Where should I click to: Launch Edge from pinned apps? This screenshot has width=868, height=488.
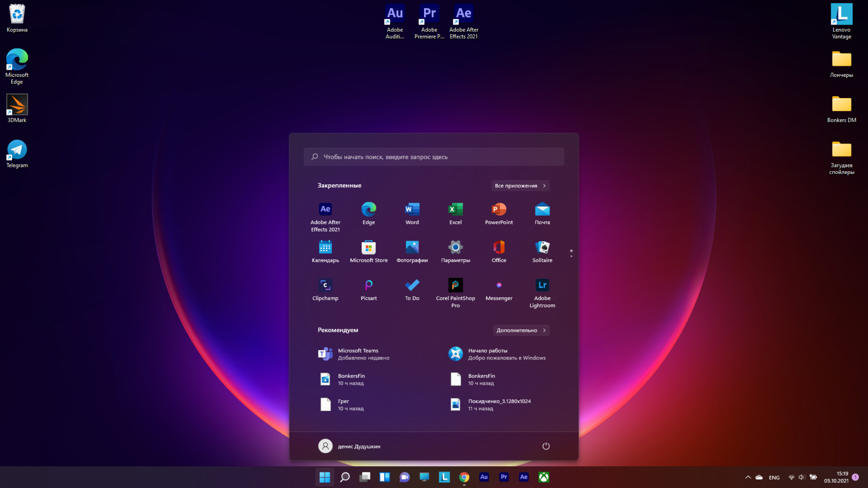pos(368,213)
